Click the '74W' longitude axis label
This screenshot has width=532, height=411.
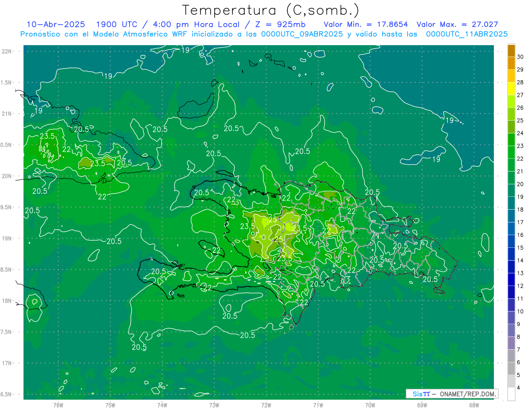click(162, 405)
